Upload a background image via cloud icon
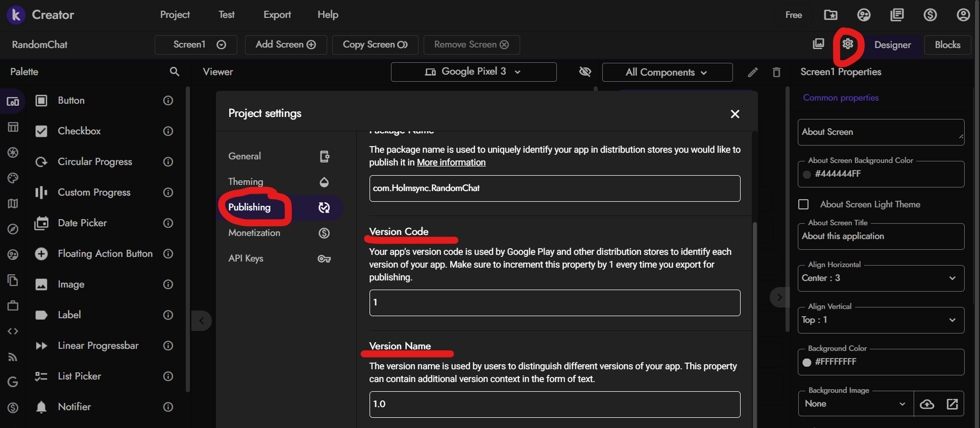Screen dimensions: 980x428 tap(927, 404)
